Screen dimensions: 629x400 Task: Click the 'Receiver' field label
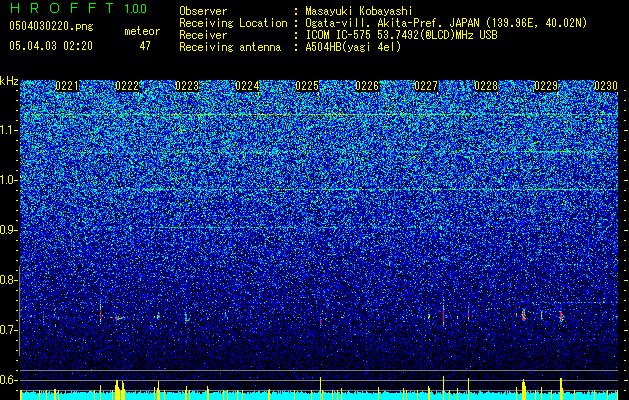tap(203, 35)
